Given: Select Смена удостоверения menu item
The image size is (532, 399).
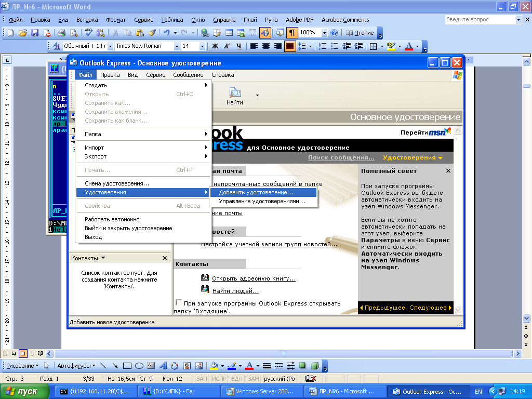Looking at the screenshot, I should (x=143, y=183).
